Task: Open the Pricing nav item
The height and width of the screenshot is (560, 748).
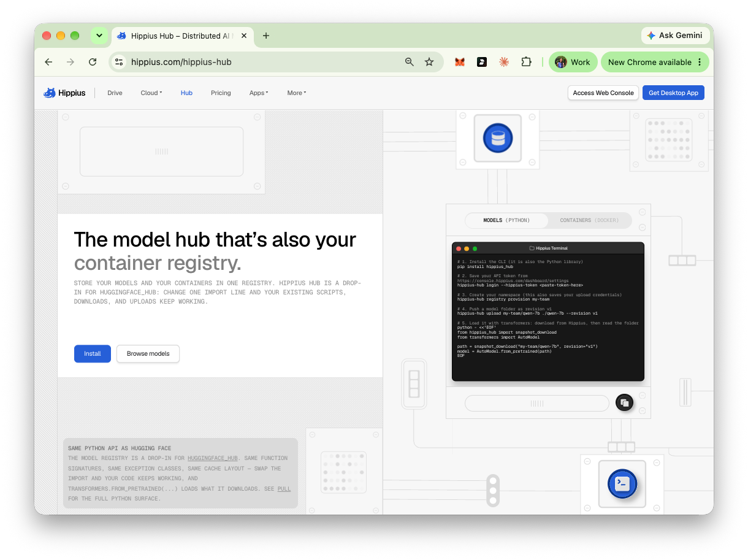Action: 221,93
